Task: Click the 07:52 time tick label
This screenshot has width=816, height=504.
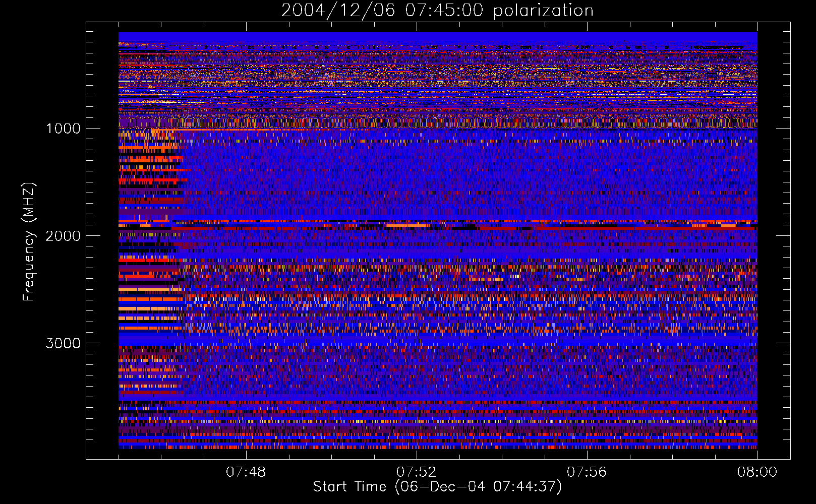Action: (417, 472)
